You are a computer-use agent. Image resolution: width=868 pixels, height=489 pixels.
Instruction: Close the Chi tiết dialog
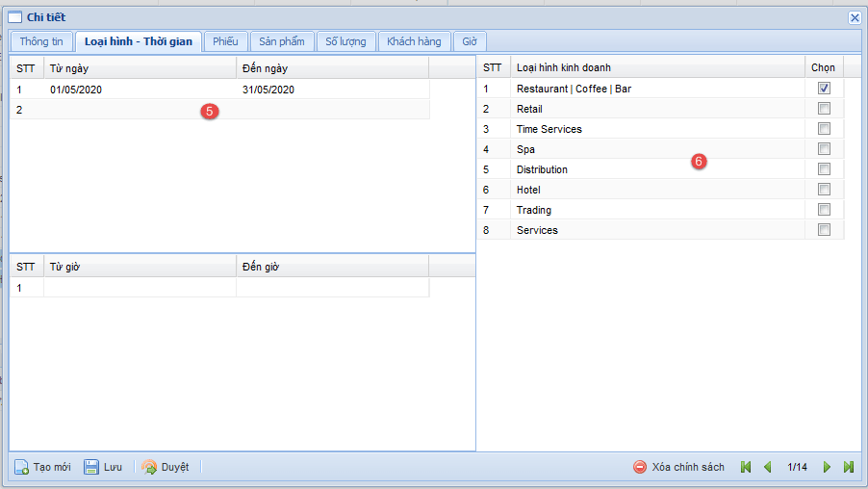[x=855, y=17]
